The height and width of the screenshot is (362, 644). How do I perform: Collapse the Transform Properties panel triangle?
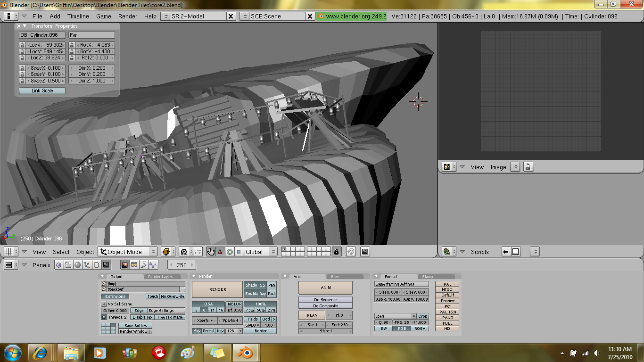25,26
